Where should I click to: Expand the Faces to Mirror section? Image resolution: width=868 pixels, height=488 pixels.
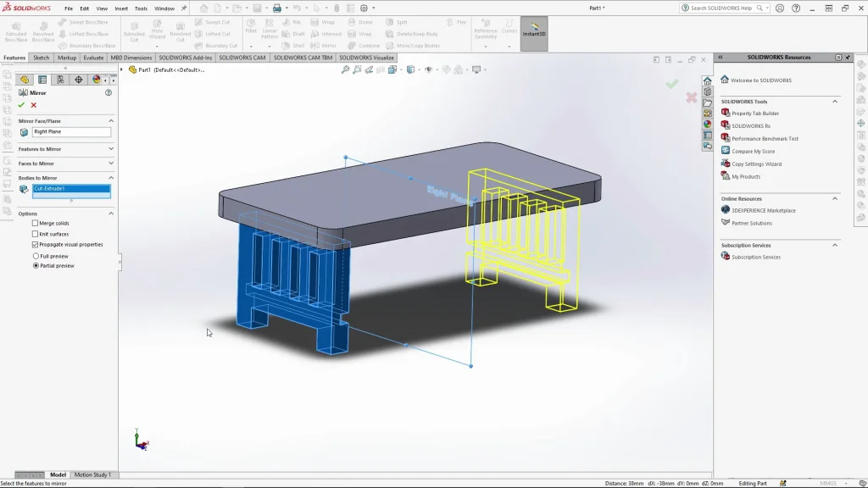tap(111, 164)
